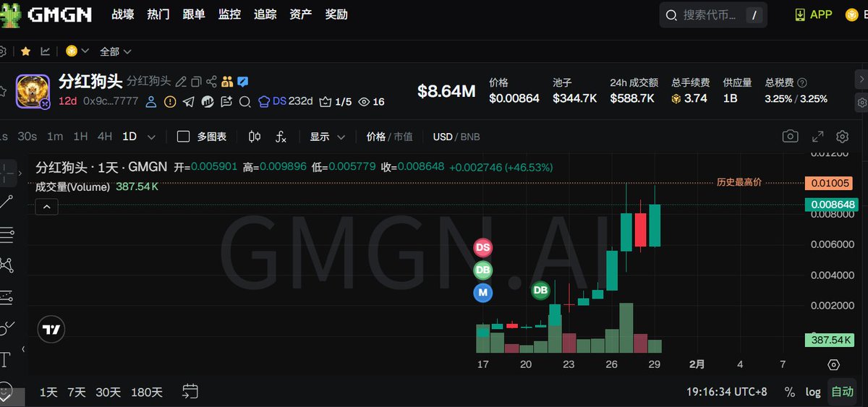Click the TradingView logo button
Image resolution: width=868 pixels, height=407 pixels.
tap(51, 330)
